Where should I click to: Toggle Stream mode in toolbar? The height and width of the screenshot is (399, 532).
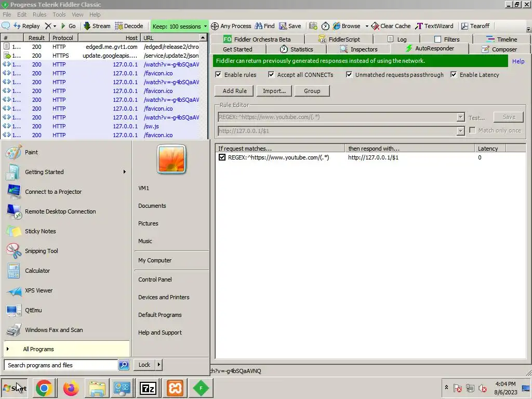[x=97, y=26]
